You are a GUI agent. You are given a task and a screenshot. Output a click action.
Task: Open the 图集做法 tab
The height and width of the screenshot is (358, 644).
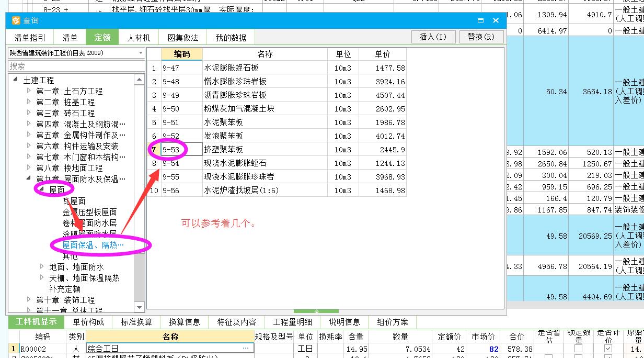(x=183, y=38)
